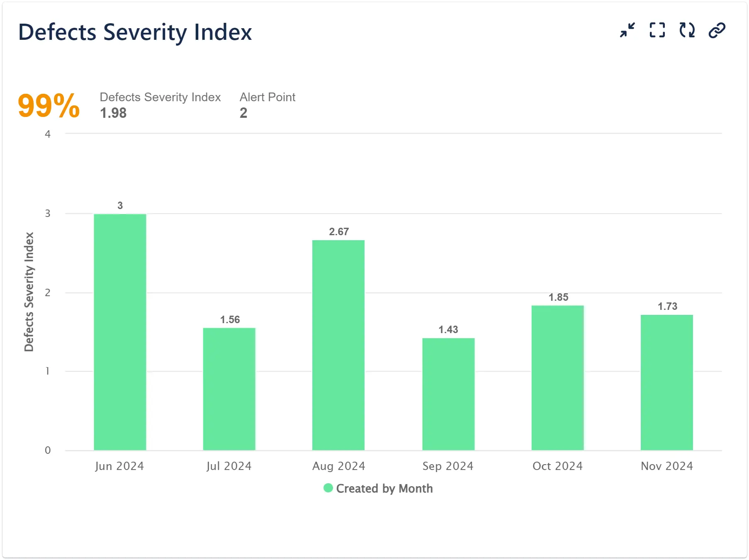Click the Defects Severity Index y-axis title
The height and width of the screenshot is (560, 749).
pyautogui.click(x=29, y=292)
